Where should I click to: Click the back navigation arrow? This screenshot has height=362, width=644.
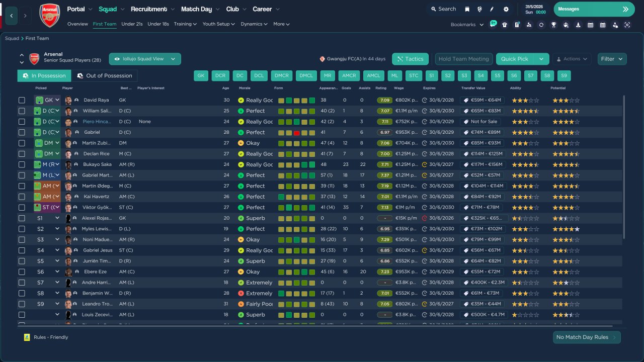click(11, 16)
